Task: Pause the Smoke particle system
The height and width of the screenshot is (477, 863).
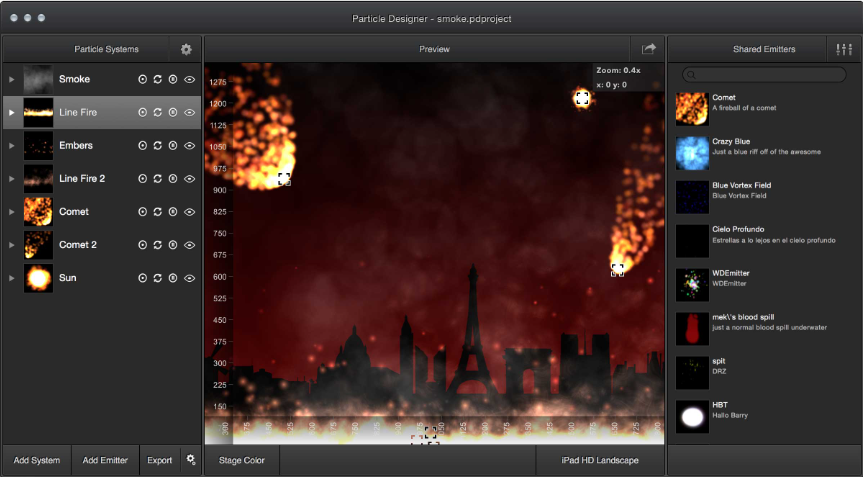Action: coord(173,79)
